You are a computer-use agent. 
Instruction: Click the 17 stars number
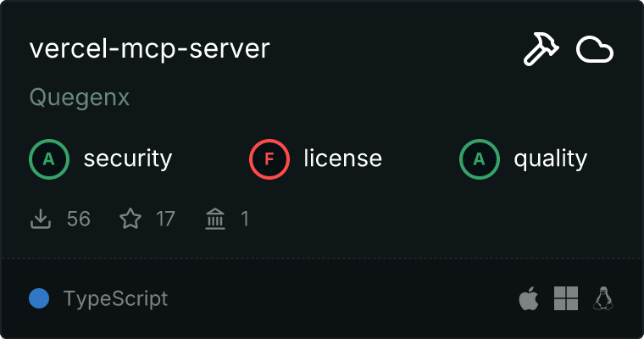(x=165, y=220)
